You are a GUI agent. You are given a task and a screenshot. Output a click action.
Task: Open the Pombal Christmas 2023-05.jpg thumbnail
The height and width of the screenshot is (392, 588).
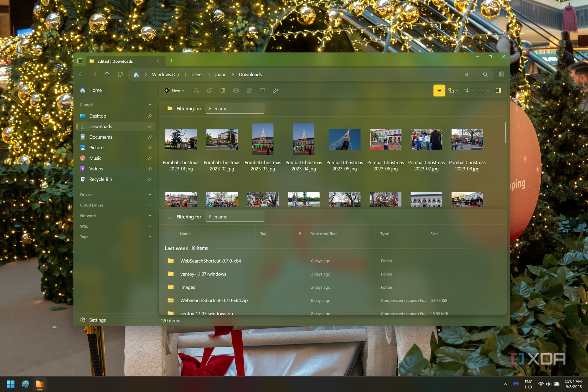tap(345, 139)
